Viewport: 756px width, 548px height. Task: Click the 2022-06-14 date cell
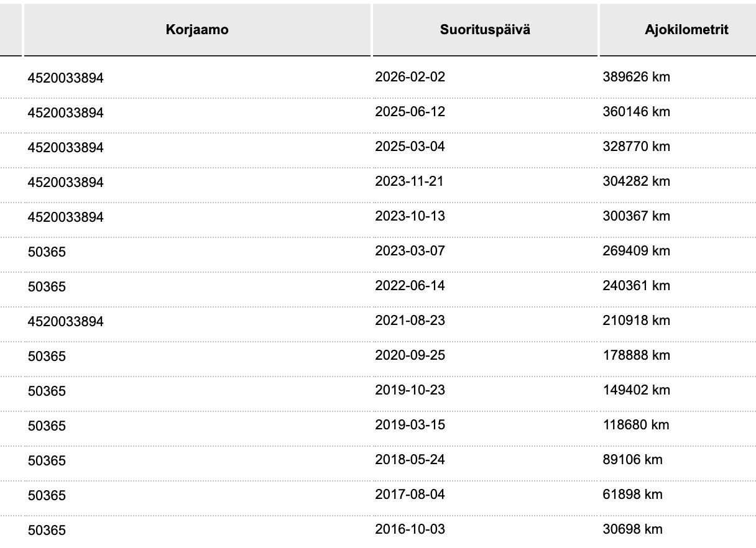pyautogui.click(x=410, y=286)
